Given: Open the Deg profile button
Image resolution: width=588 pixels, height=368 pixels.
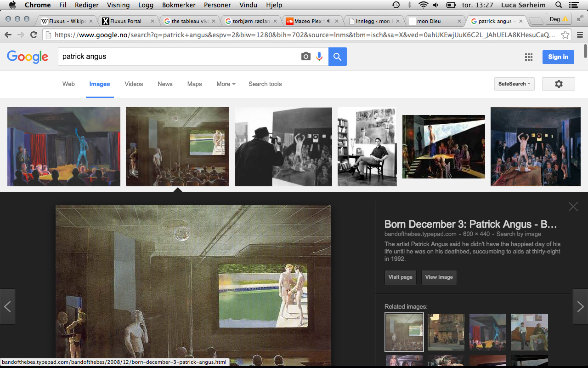Looking at the screenshot, I should tap(559, 19).
